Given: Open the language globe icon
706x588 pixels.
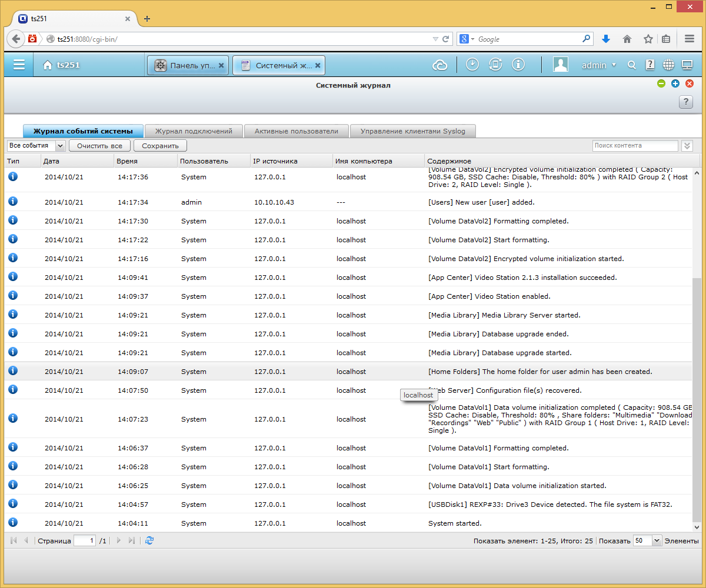Looking at the screenshot, I should point(668,65).
